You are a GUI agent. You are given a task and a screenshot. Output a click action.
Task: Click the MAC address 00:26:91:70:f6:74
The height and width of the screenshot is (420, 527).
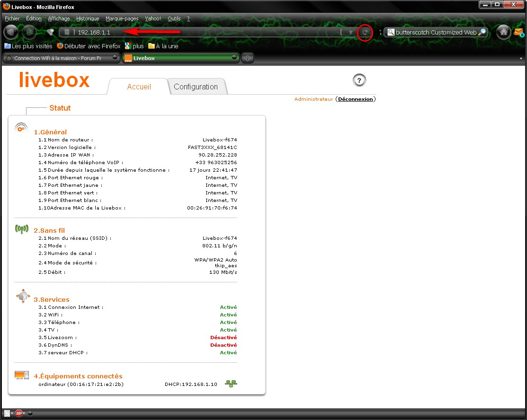click(x=212, y=208)
